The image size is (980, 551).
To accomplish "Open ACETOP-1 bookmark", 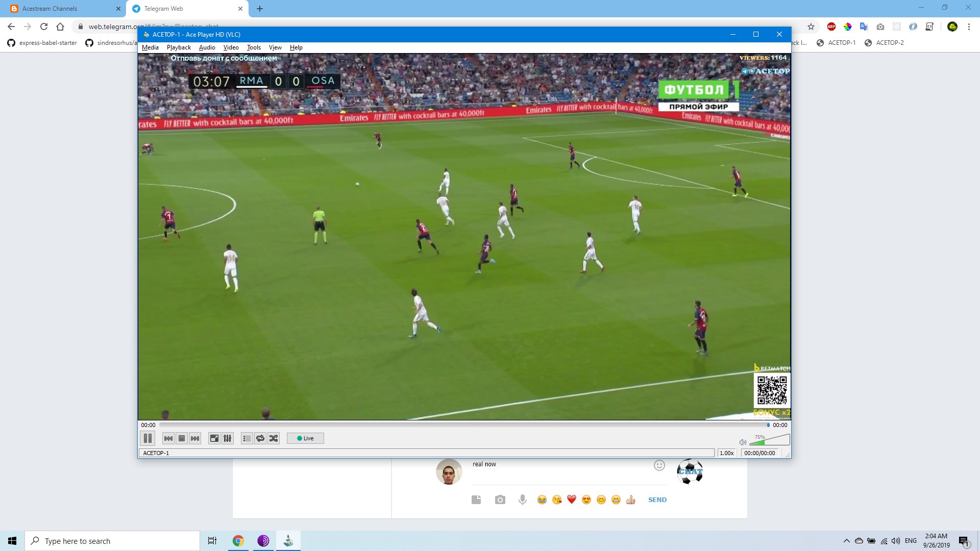I will [836, 43].
